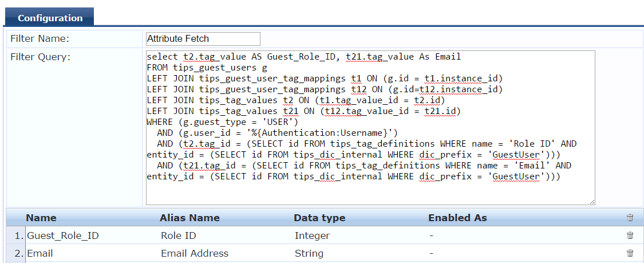The height and width of the screenshot is (263, 644).
Task: Click the Filter Name input field
Action: (x=203, y=39)
